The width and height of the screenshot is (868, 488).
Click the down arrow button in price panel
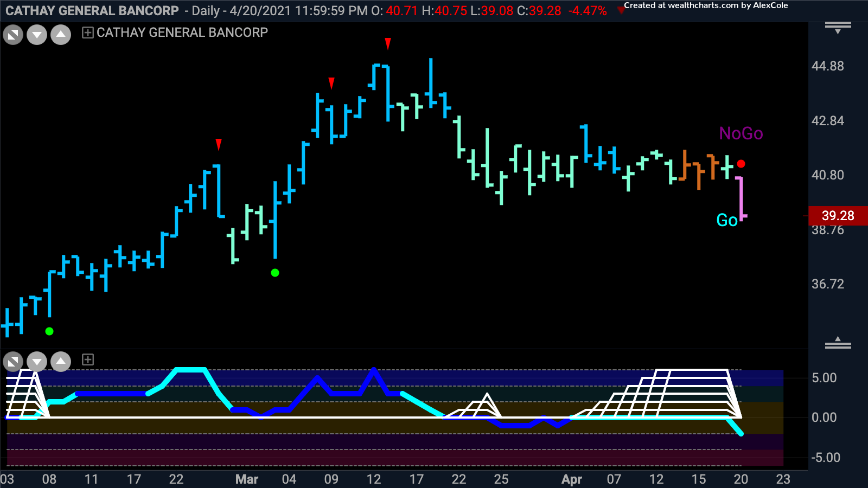pyautogui.click(x=37, y=35)
